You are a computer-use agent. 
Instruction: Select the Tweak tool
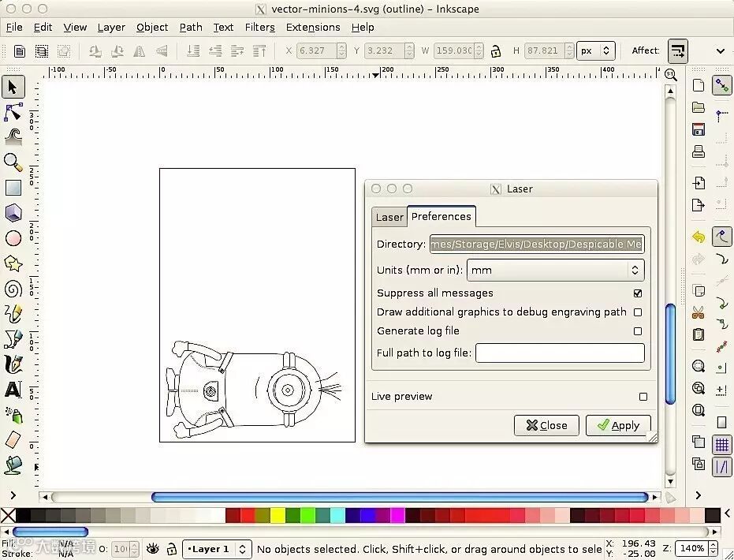point(13,136)
